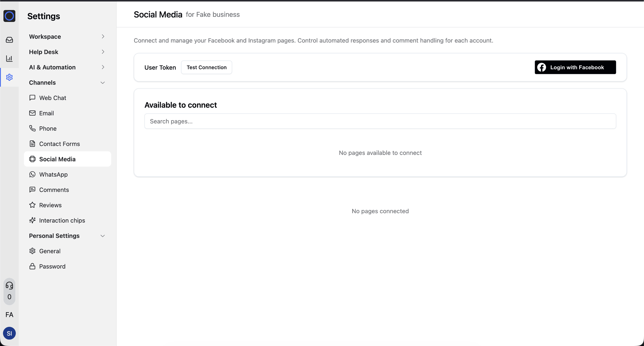This screenshot has width=644, height=346.
Task: Click the SI user avatar at bottom left
Action: 9,333
